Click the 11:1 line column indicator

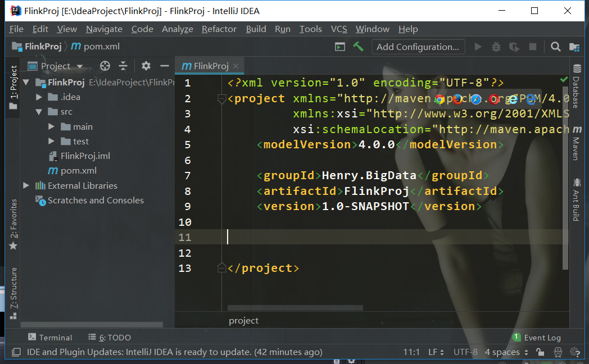(411, 352)
